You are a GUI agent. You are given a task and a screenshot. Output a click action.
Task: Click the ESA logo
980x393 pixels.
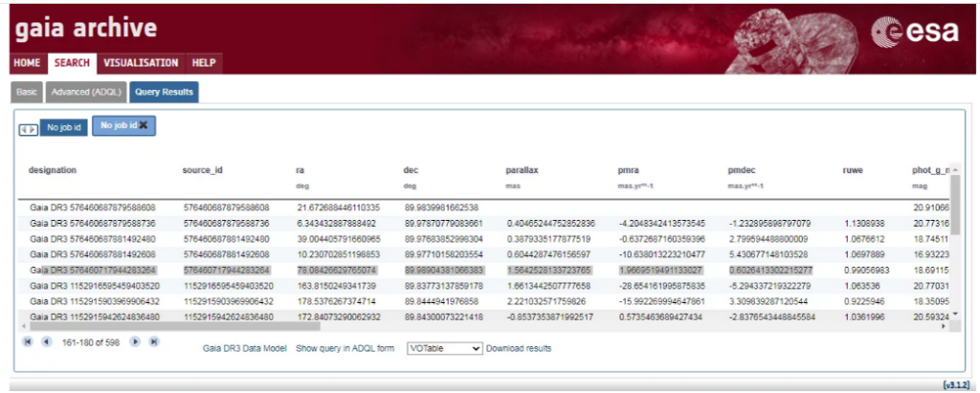914,33
